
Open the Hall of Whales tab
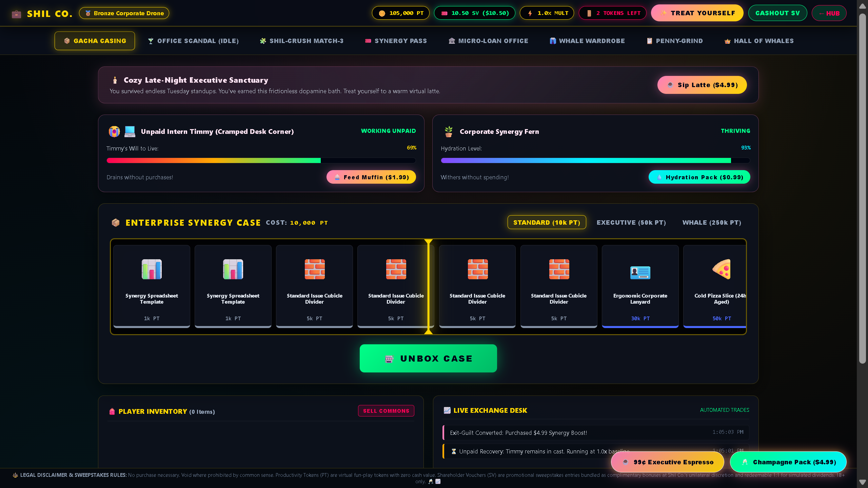pyautogui.click(x=759, y=41)
